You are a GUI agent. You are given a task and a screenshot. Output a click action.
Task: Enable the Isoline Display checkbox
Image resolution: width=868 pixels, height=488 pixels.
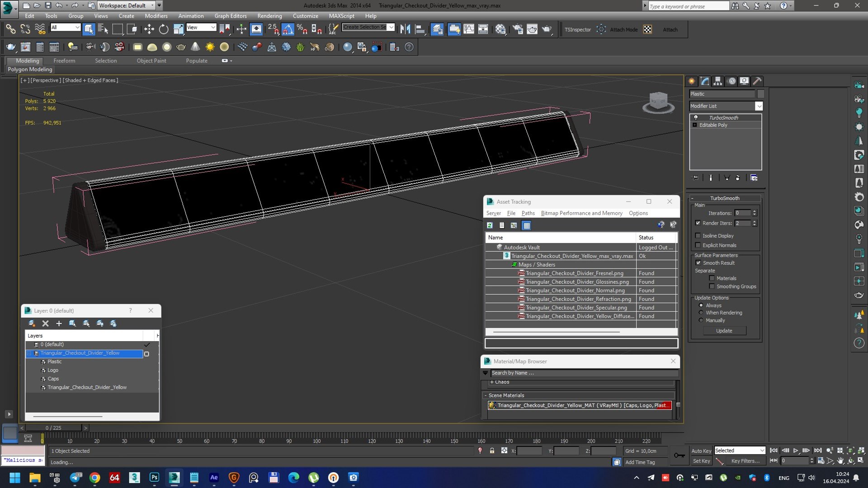coord(698,236)
